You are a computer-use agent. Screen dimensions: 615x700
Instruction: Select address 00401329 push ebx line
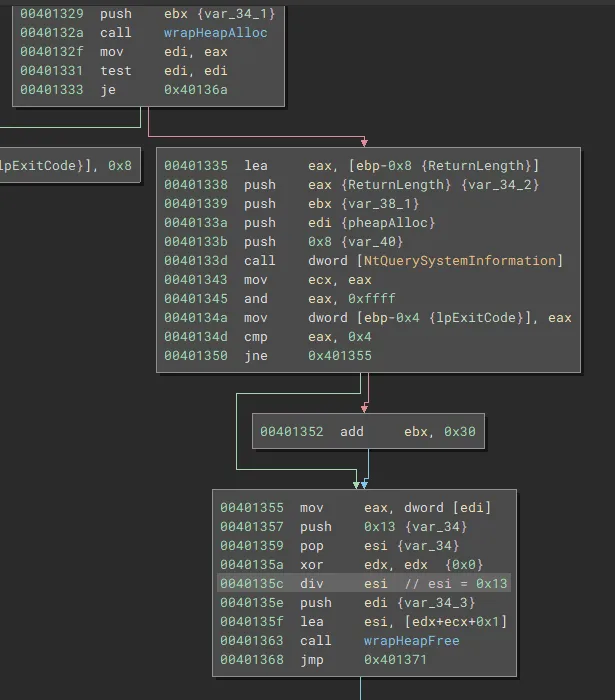tap(148, 14)
